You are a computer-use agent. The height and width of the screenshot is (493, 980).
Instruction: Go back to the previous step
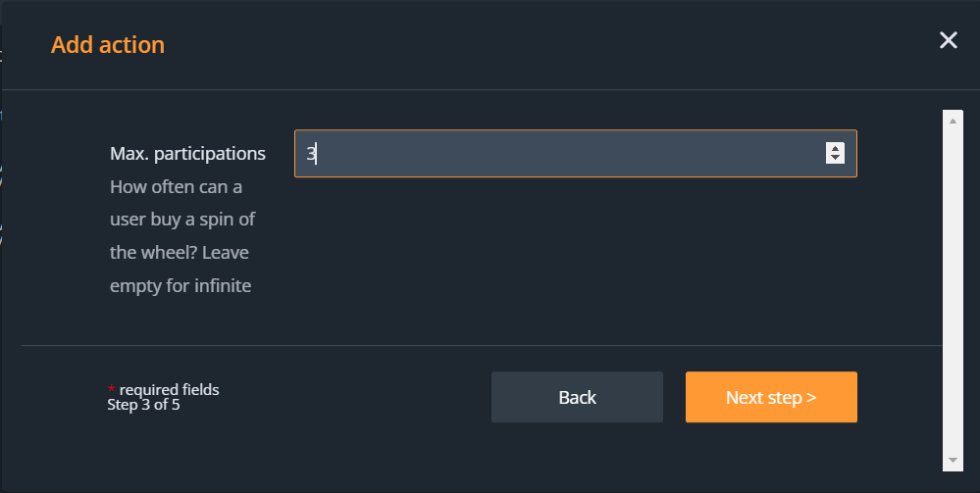coord(577,397)
